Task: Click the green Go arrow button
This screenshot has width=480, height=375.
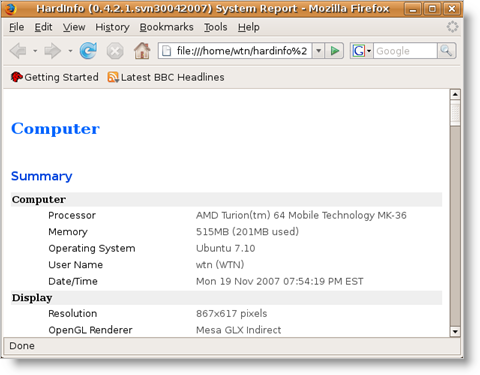Action: [x=334, y=51]
